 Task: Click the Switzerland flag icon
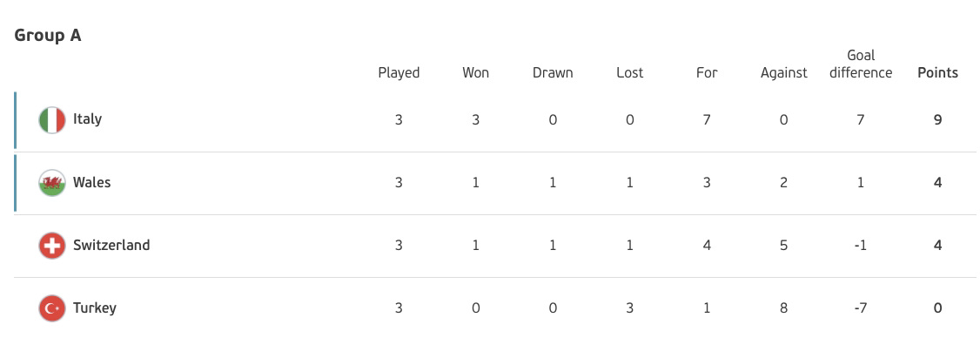click(x=52, y=246)
